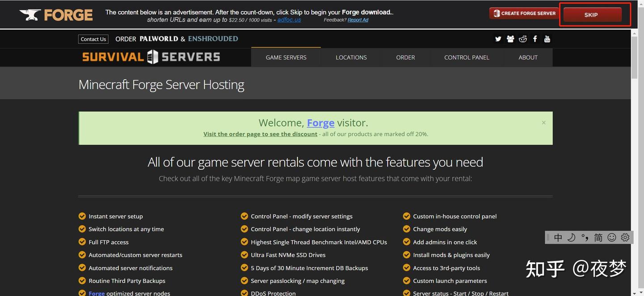The image size is (644, 296).
Task: Click the Contact Us box
Action: click(x=93, y=39)
